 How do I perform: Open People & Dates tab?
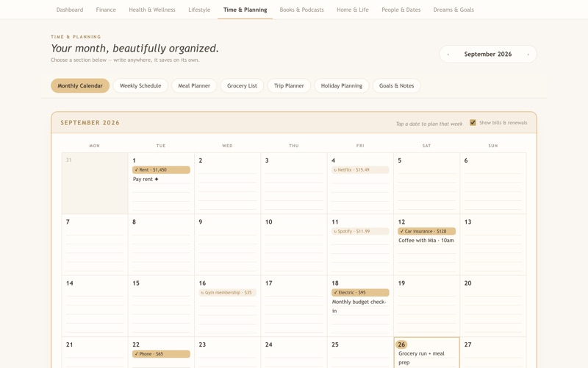(401, 10)
